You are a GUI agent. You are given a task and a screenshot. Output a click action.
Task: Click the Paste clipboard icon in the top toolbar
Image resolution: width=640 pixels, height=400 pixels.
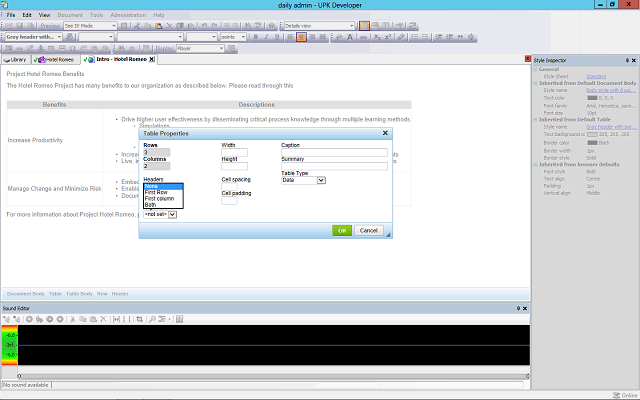(158, 26)
